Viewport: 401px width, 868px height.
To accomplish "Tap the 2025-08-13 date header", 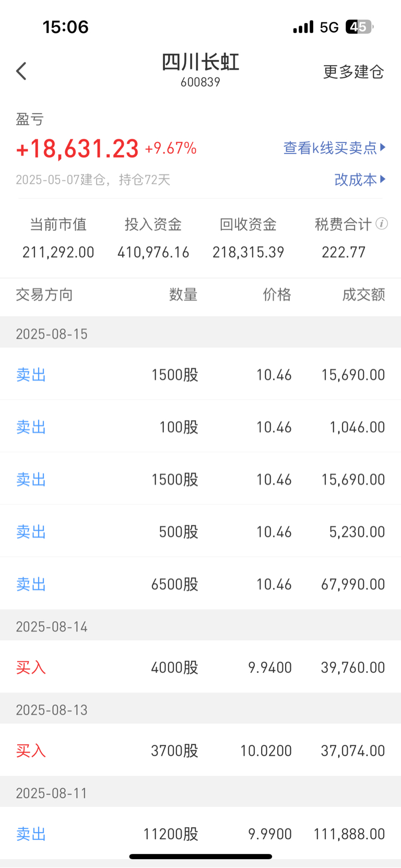I will tap(52, 710).
